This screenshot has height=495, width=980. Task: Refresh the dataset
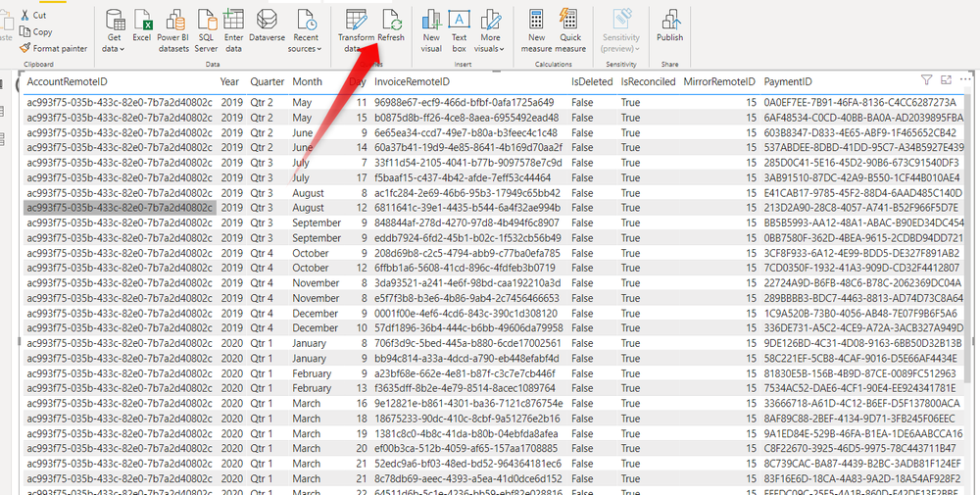[x=391, y=27]
